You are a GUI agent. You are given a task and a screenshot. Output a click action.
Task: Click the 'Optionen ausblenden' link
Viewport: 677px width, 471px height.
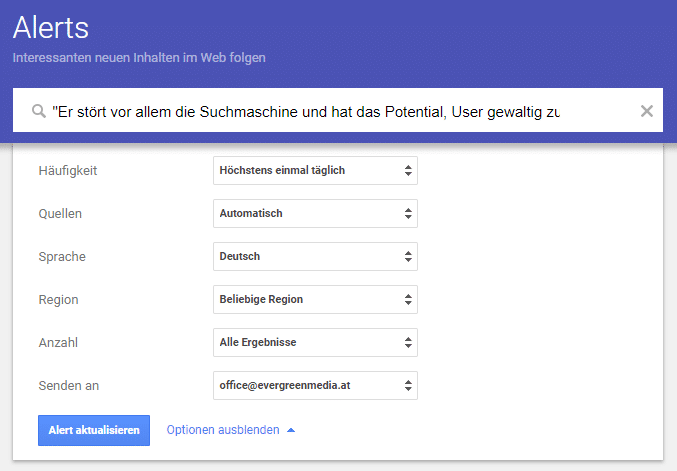(223, 430)
